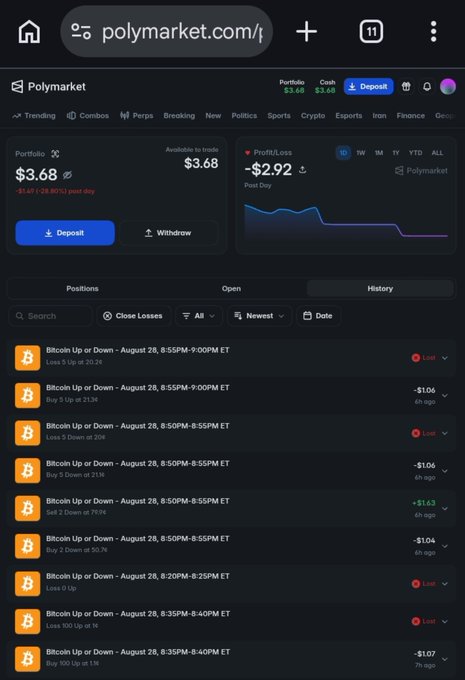Click Bitcoin icon on Buy 5 Up row

tap(27, 396)
